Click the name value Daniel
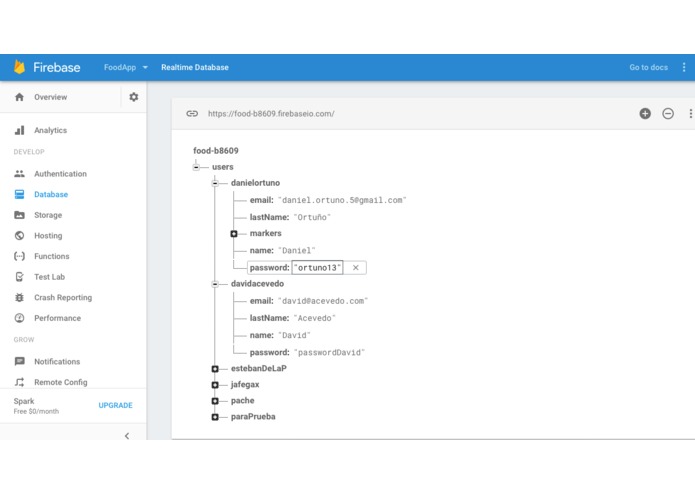Image resolution: width=695 pixels, height=494 pixels. pyautogui.click(x=297, y=251)
